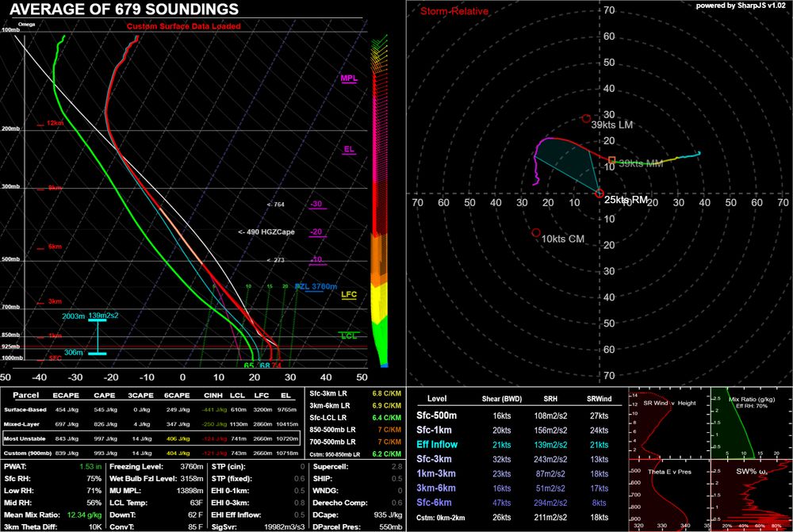This screenshot has height=532, width=793.
Task: Click the -30 isotherm marker label
Action: [316, 205]
